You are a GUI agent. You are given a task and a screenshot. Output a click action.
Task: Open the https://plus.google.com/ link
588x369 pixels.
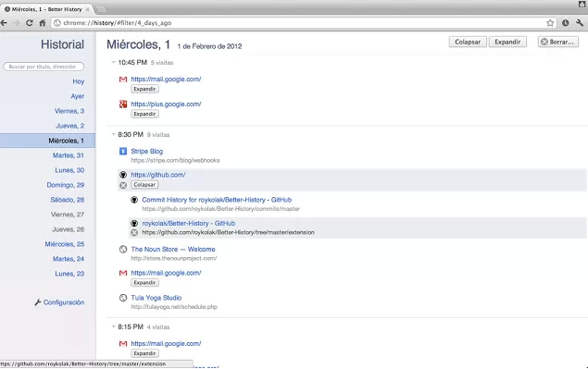(x=166, y=105)
